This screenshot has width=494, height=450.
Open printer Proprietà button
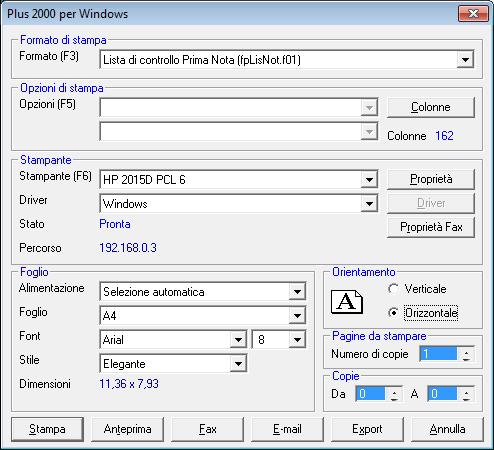(431, 179)
